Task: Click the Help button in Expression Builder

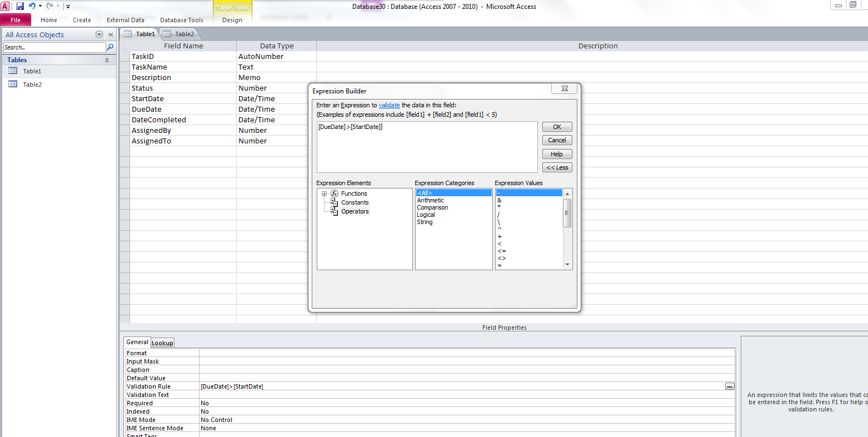Action: [x=557, y=154]
